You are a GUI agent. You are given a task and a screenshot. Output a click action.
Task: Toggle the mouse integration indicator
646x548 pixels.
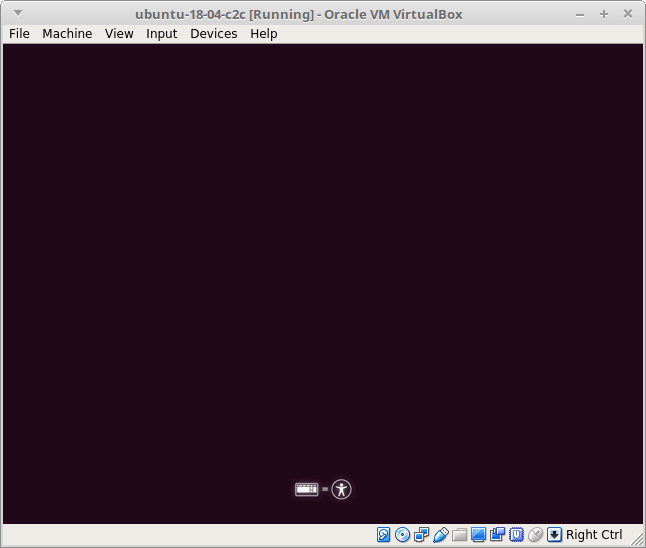point(536,535)
